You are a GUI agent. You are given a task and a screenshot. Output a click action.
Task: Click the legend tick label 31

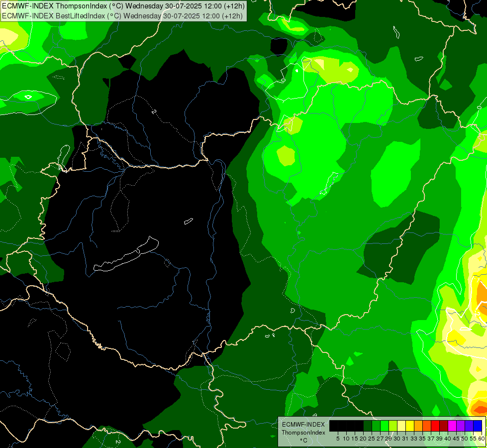tap(405, 439)
